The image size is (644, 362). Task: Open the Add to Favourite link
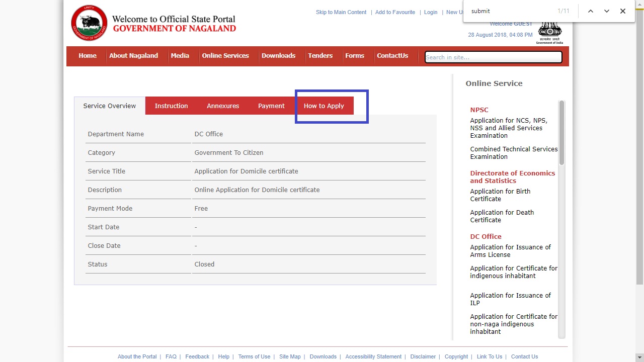[395, 12]
